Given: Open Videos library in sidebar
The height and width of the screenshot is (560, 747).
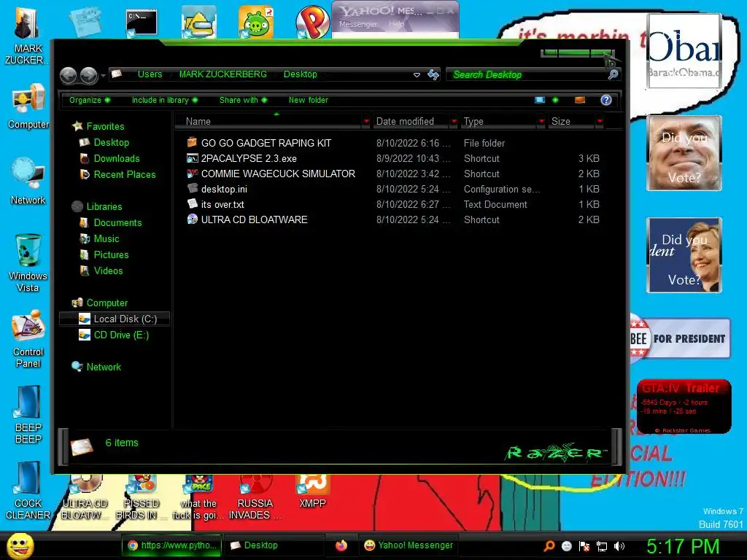Looking at the screenshot, I should 108,271.
